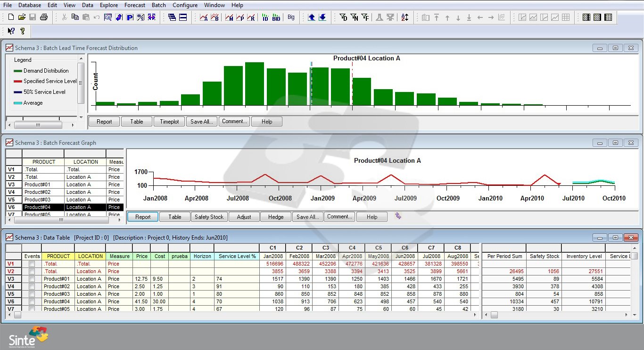Click the Safety Stock button

pyautogui.click(x=209, y=217)
